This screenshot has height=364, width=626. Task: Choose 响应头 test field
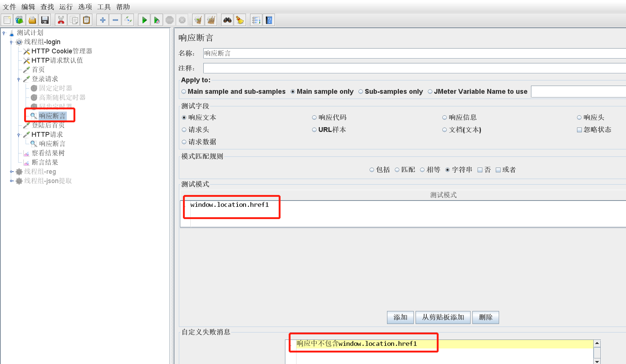click(590, 118)
